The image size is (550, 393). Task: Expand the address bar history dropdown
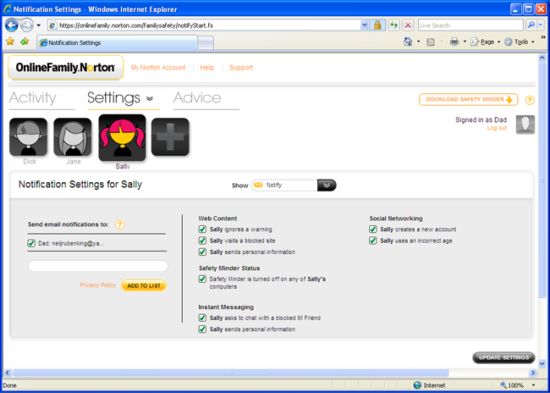(365, 25)
